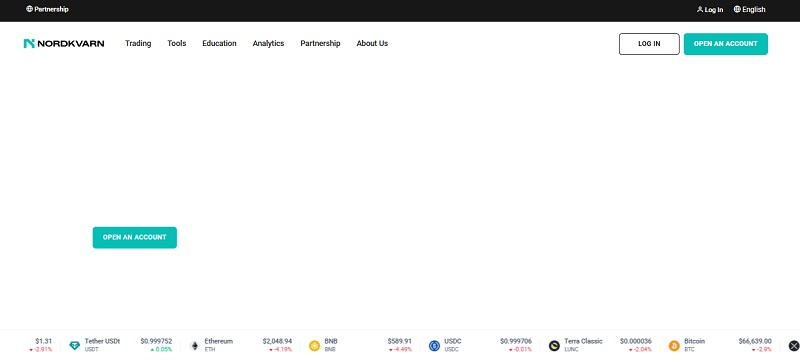Click the header OPEN AN ACCOUNT button

[x=726, y=44]
